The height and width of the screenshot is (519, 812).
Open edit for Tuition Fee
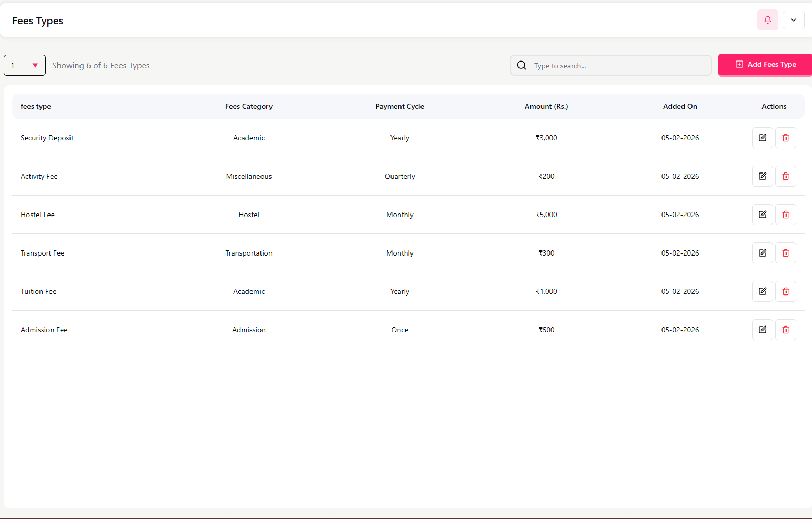tap(762, 291)
